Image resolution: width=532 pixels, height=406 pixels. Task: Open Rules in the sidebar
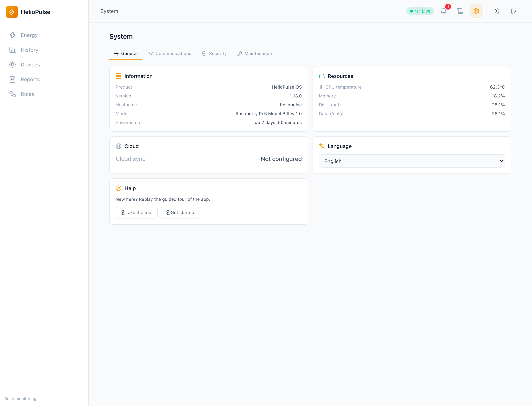pyautogui.click(x=44, y=94)
